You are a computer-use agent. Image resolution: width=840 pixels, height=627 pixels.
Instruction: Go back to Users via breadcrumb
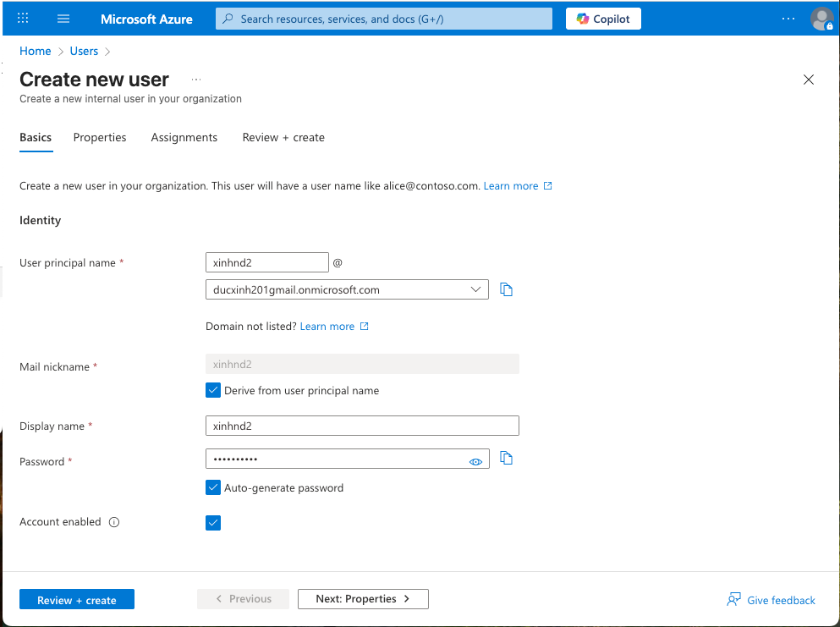coord(84,51)
